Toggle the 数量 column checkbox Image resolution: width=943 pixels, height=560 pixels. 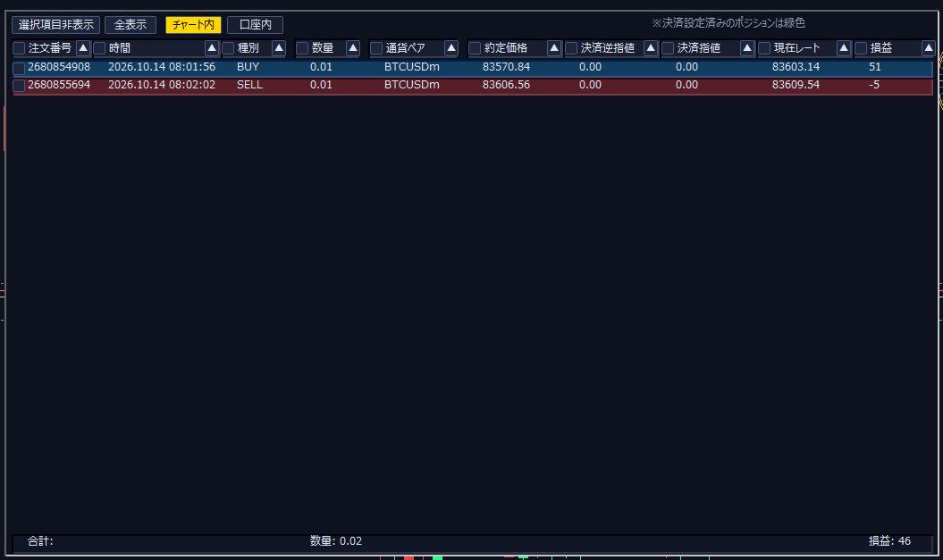[302, 48]
